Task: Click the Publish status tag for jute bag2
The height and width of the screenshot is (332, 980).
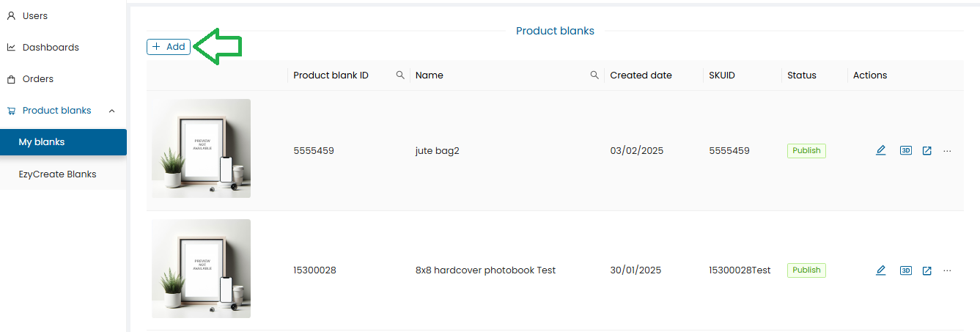Action: (806, 150)
